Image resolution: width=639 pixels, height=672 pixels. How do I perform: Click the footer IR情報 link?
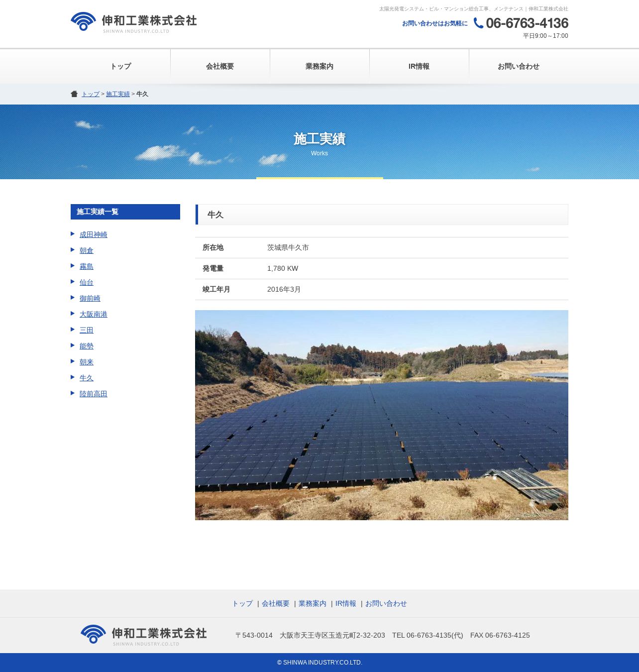coord(346,603)
